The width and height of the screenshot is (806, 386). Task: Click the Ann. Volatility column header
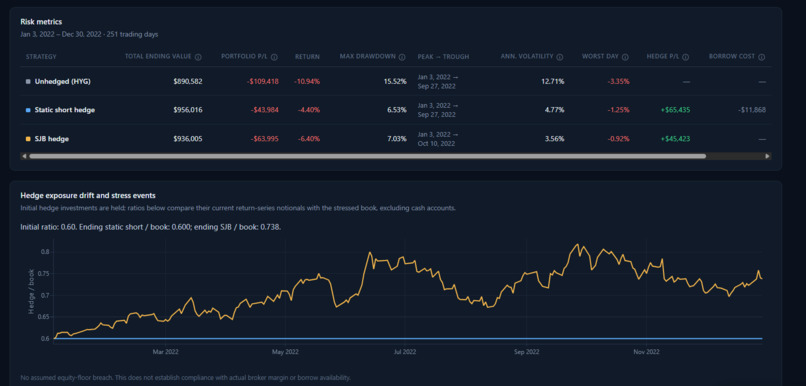point(527,57)
